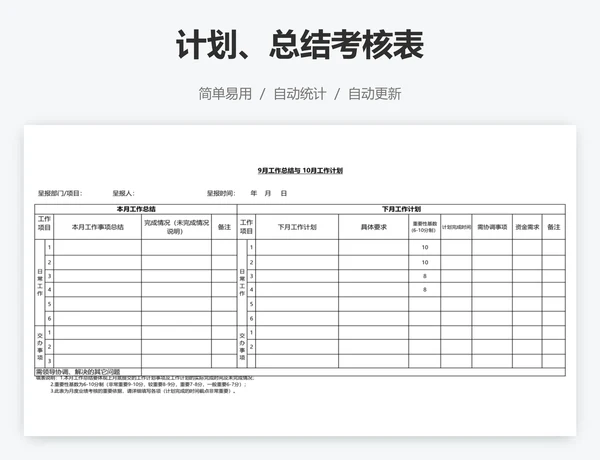Select the 计划完成时间 column header
The width and height of the screenshot is (600, 460).
pos(456,227)
